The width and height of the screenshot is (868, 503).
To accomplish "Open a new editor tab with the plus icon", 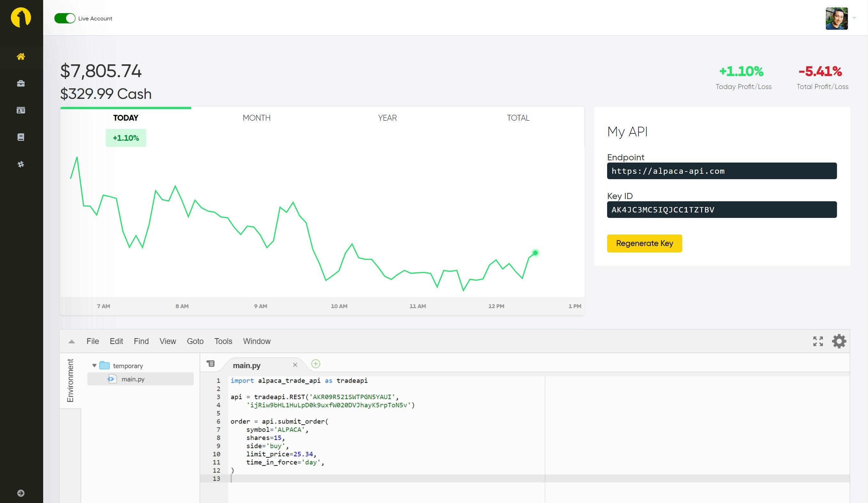I will point(316,364).
